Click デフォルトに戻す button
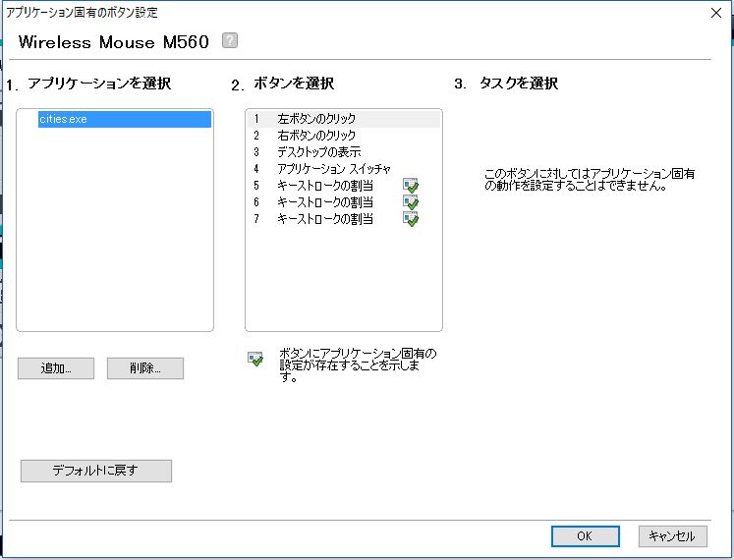Screen dimensions: 734x560 (x=96, y=471)
